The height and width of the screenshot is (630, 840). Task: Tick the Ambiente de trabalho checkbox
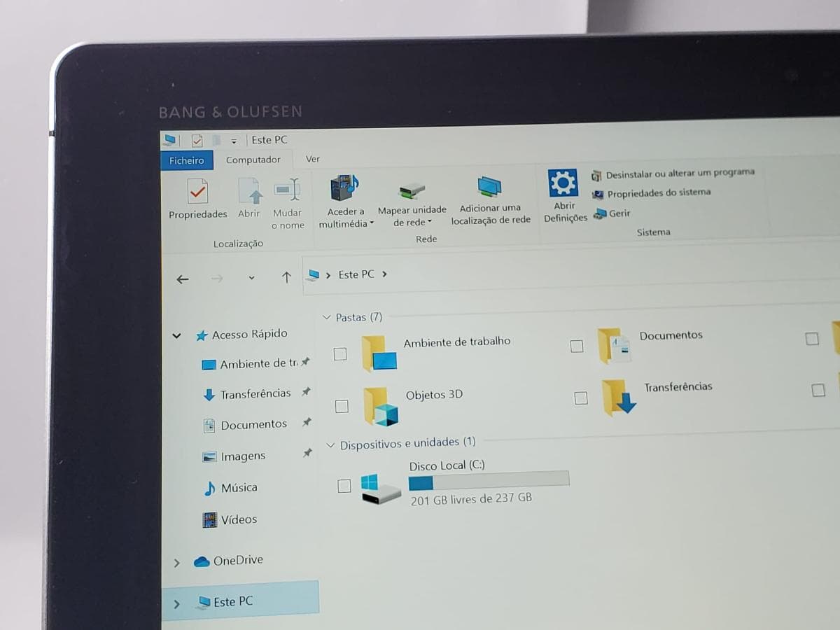(340, 354)
